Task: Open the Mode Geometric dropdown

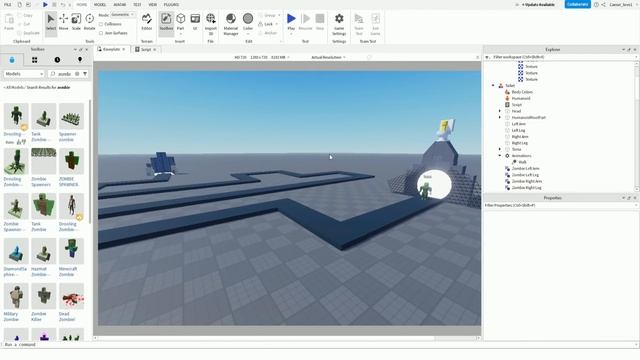Action: (x=123, y=15)
